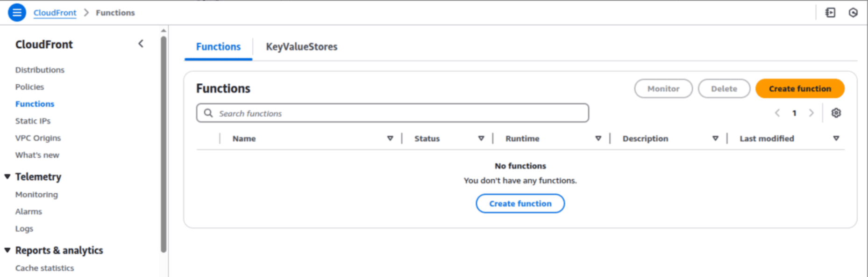Screen dimensions: 868x277
Task: Collapse the CloudFront side panel
Action: point(141,44)
